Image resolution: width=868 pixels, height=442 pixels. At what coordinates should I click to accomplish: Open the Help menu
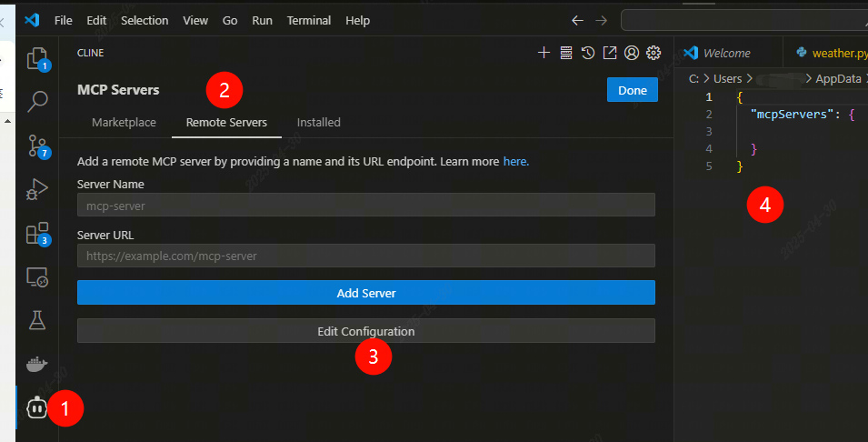pyautogui.click(x=357, y=21)
